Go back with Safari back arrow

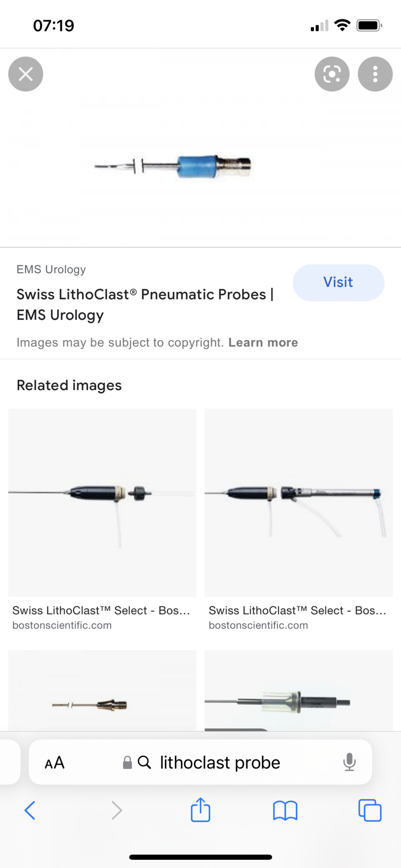point(30,810)
